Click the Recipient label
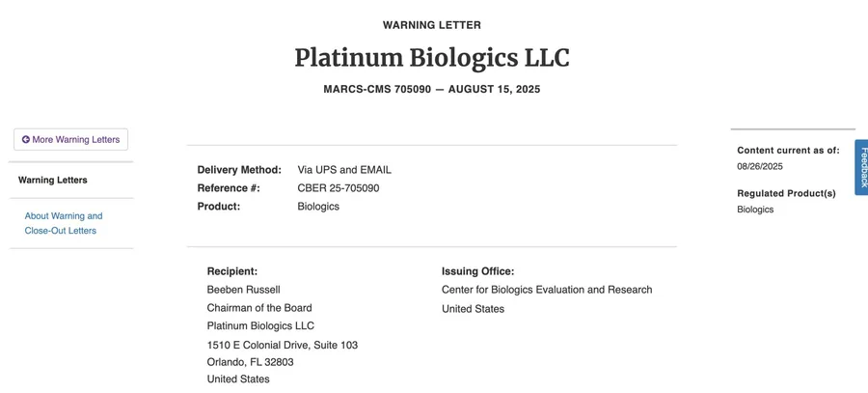This screenshot has height=393, width=868. pyautogui.click(x=232, y=271)
